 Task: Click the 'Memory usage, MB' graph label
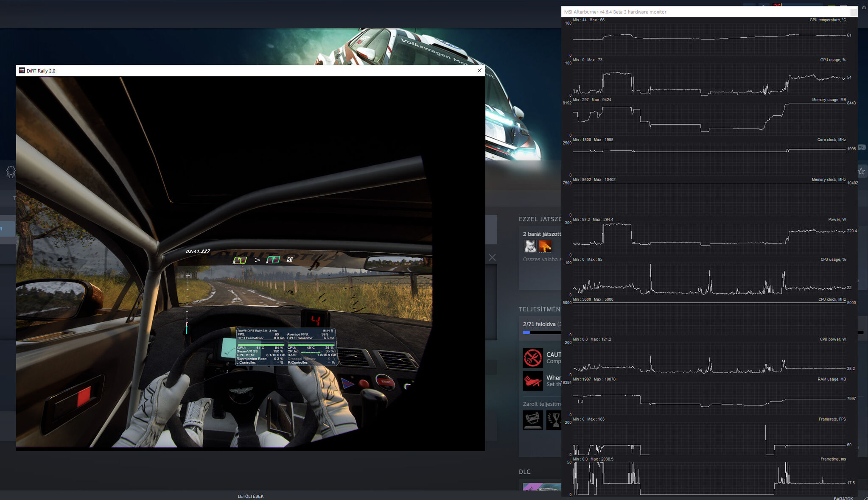[x=829, y=100]
